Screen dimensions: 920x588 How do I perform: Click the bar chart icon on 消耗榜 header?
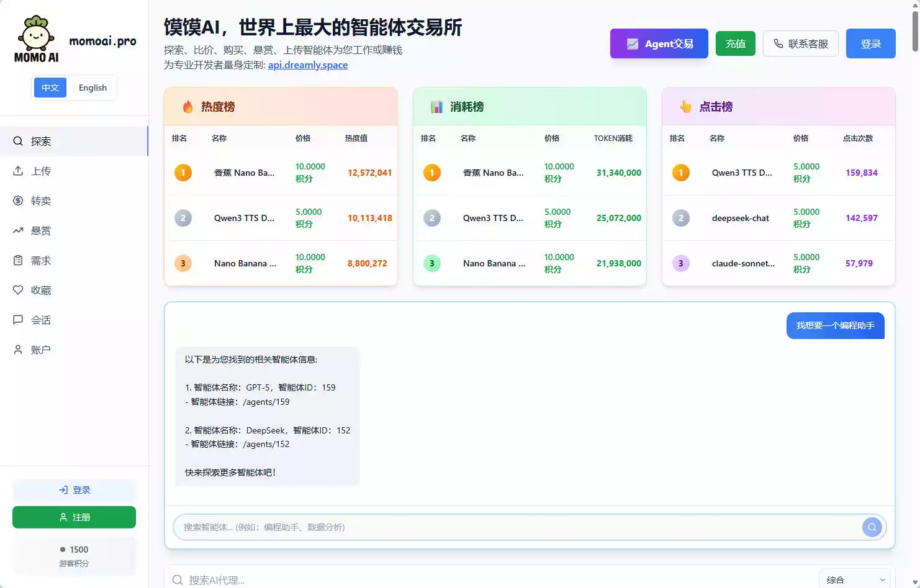pos(437,107)
